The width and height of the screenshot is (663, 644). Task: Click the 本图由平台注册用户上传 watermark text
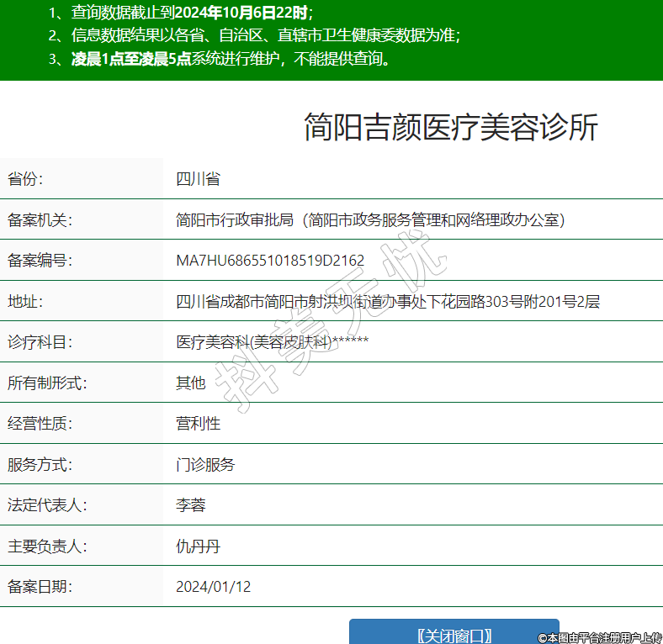(x=600, y=637)
